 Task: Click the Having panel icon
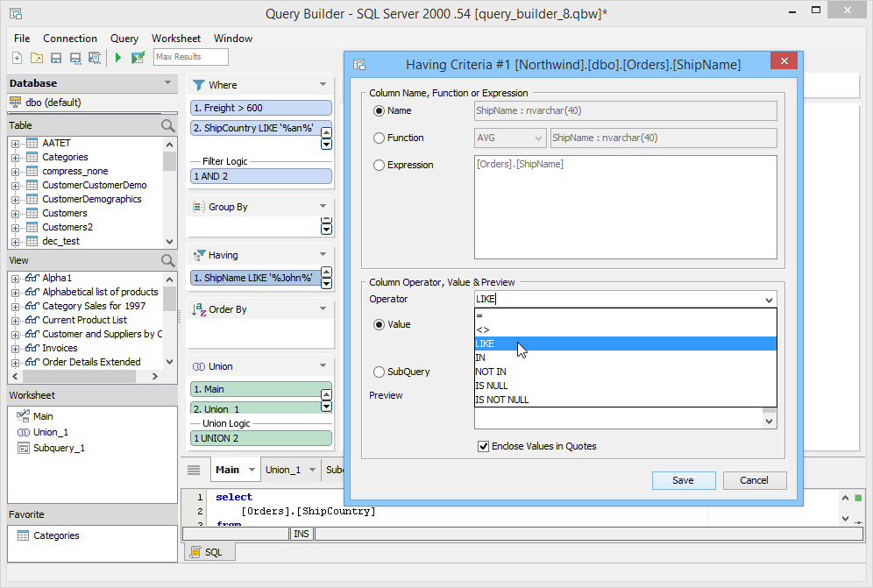199,255
